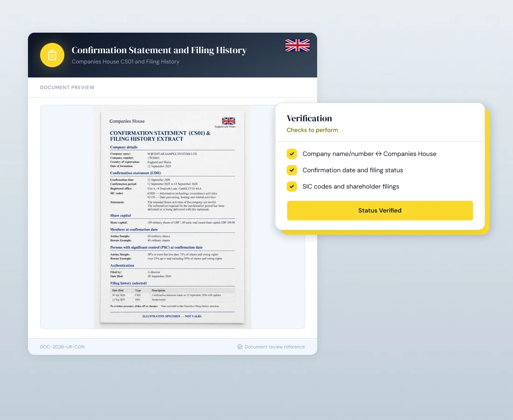Click the Checks to perform text

coord(312,130)
